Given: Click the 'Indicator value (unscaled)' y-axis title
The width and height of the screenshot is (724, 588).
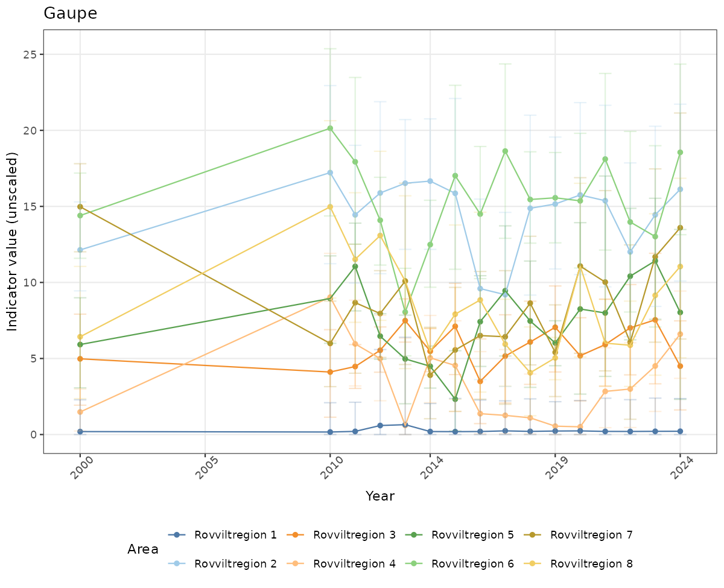Looking at the screenshot, I should pos(13,241).
